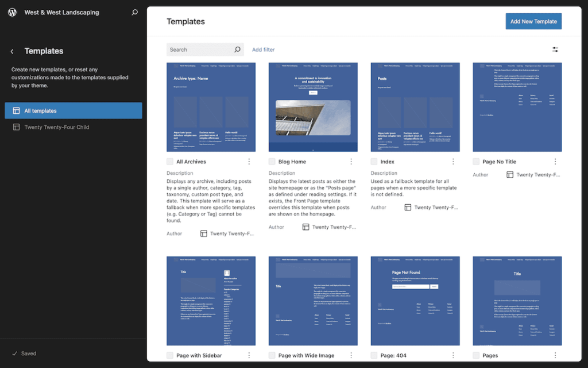Click the WordPress logo in the top corner

pyautogui.click(x=11, y=11)
